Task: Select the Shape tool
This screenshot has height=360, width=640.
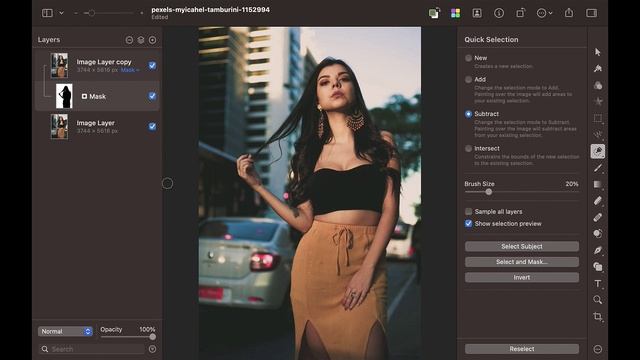Action: [x=598, y=267]
